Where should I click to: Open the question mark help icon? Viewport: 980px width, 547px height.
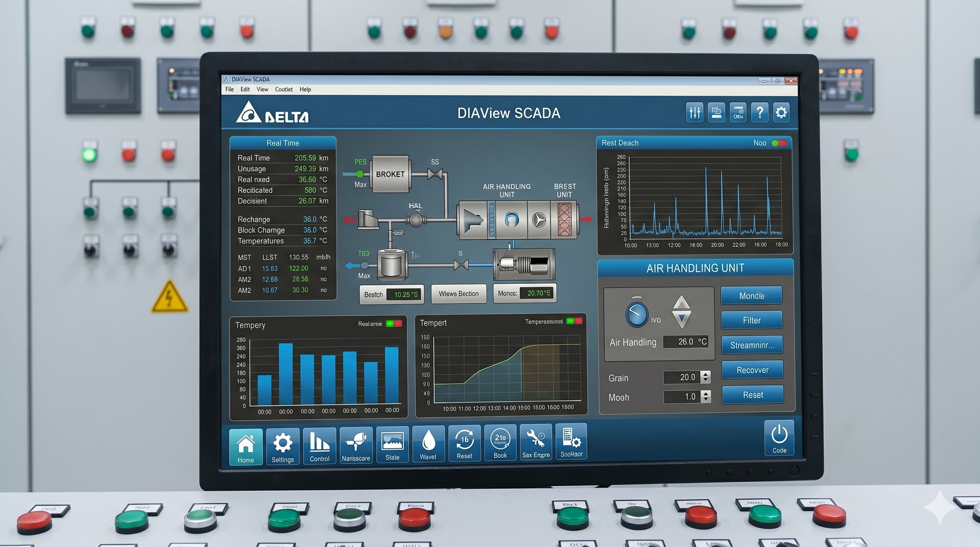pyautogui.click(x=760, y=113)
